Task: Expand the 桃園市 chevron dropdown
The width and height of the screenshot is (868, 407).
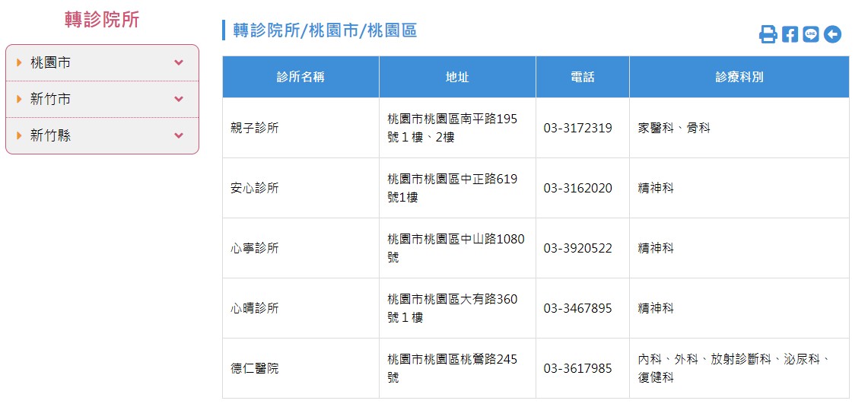Action: click(178, 62)
